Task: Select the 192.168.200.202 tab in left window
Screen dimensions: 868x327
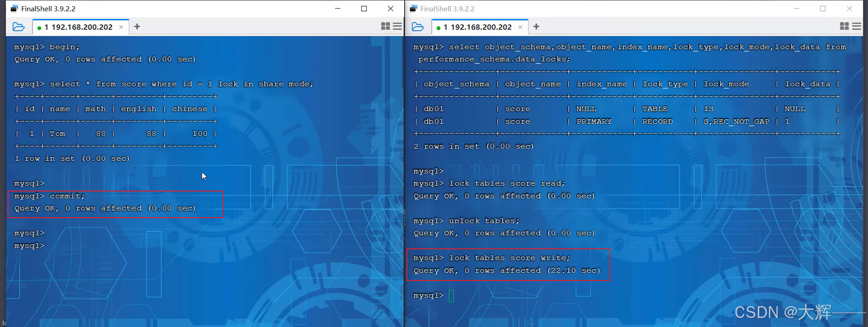Action: point(81,27)
